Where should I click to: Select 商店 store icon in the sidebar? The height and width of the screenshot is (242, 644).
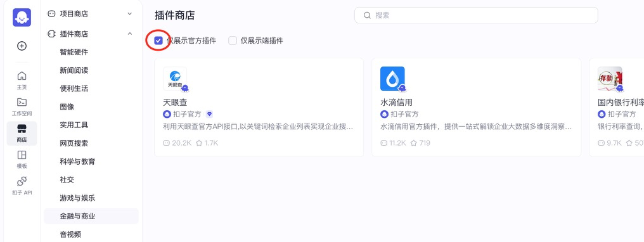coord(22,129)
